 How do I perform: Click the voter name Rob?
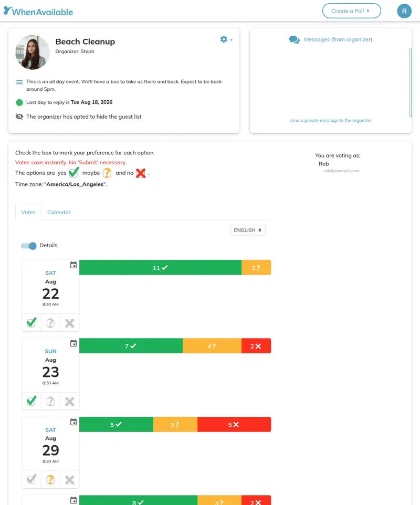tap(324, 164)
